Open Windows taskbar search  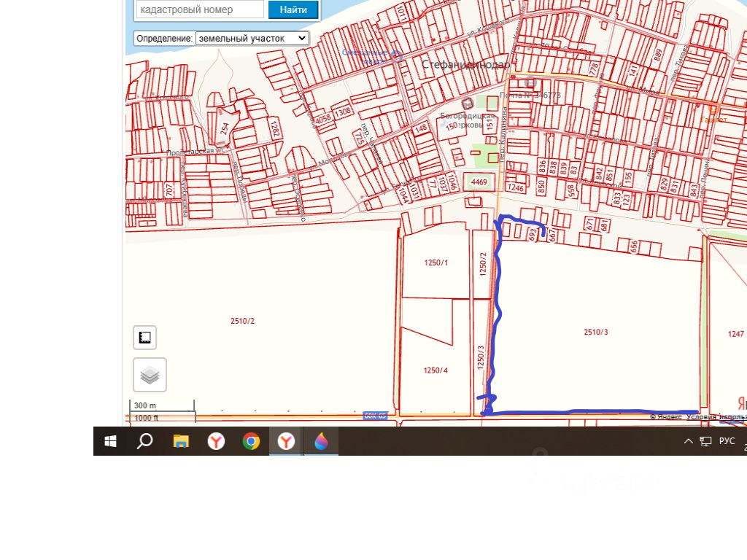(145, 441)
